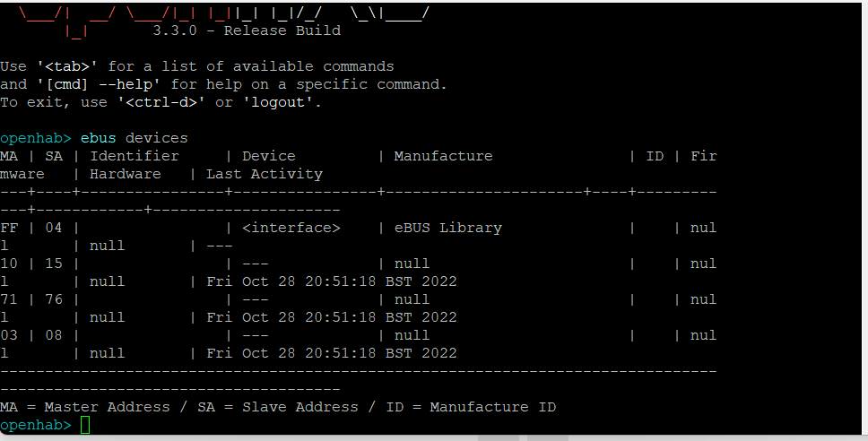Click the '<ctrl-d>' exit hint
This screenshot has width=868, height=441.
tap(161, 102)
